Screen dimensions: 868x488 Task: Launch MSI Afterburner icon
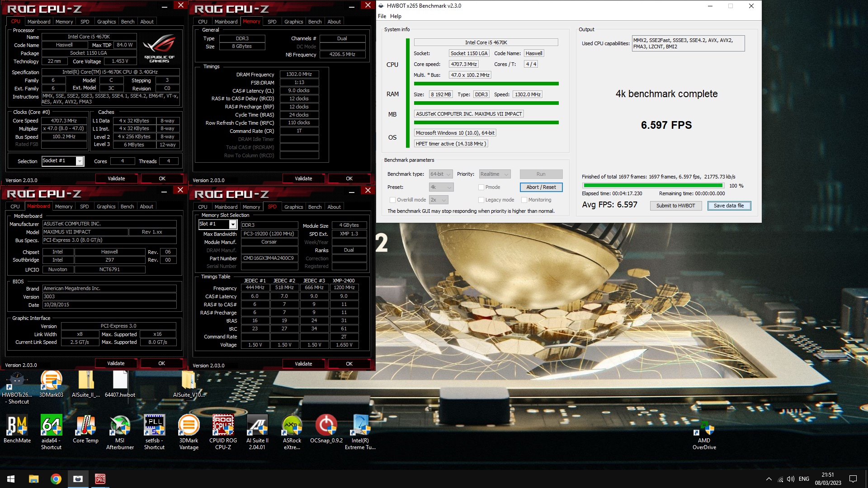click(120, 432)
